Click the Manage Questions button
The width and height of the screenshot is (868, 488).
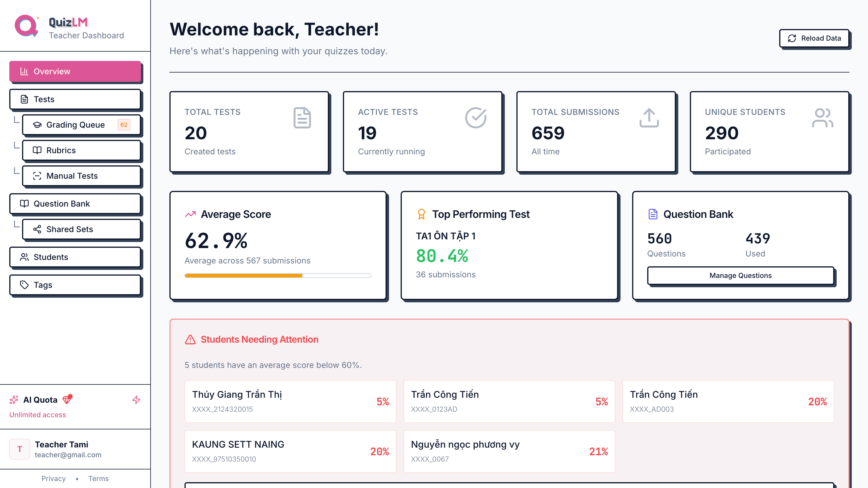coord(740,275)
